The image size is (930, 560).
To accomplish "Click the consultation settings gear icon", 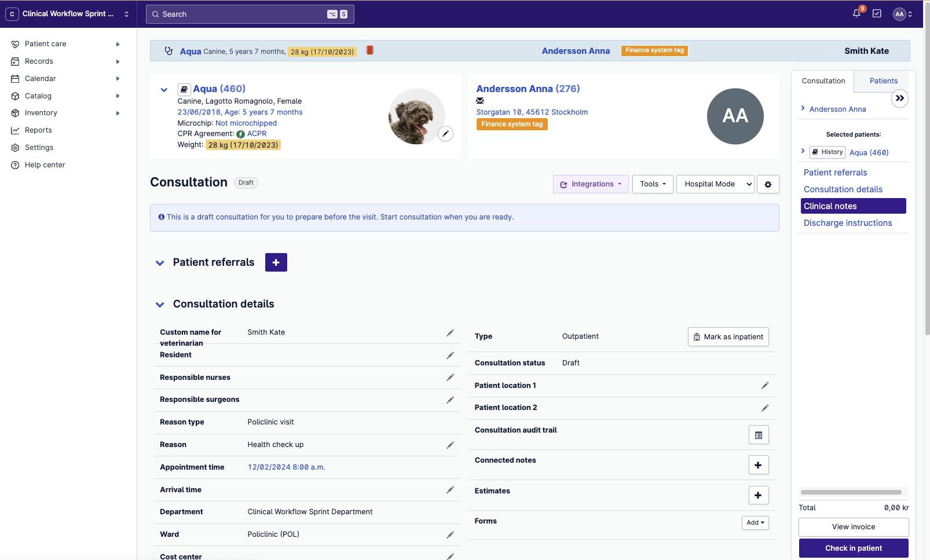I will tap(768, 184).
